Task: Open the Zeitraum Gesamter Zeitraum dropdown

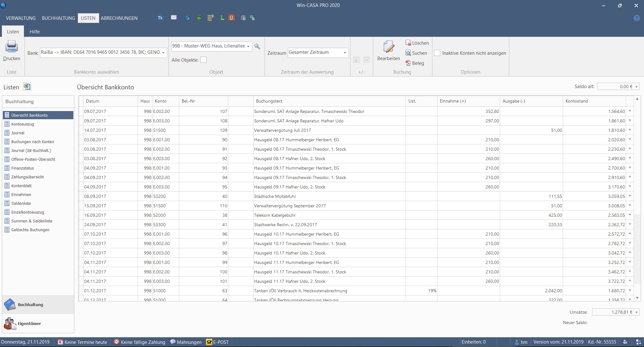Action: pyautogui.click(x=345, y=53)
